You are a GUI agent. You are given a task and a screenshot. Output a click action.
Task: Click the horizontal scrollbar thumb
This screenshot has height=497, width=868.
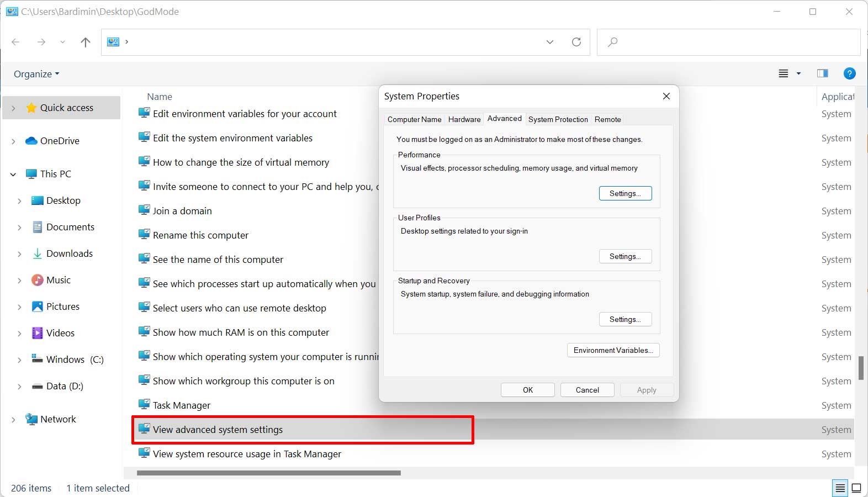coord(269,473)
